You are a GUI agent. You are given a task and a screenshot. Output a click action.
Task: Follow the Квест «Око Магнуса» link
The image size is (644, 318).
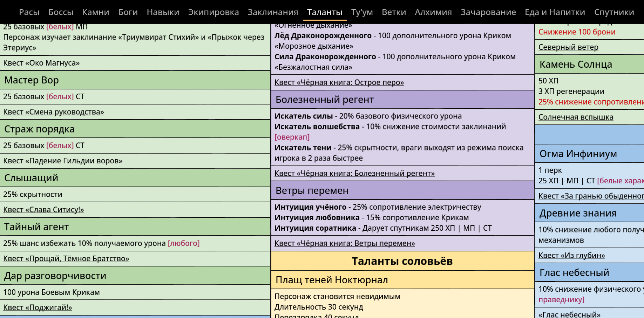[41, 63]
